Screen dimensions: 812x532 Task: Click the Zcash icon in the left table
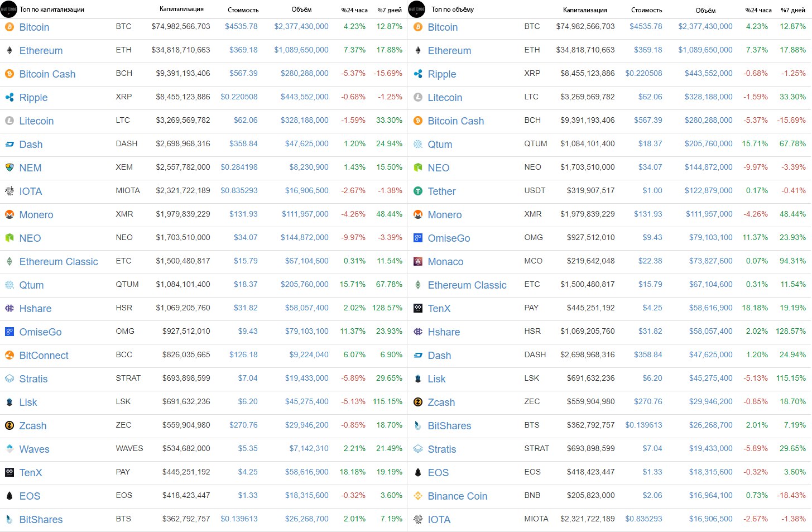pos(9,425)
